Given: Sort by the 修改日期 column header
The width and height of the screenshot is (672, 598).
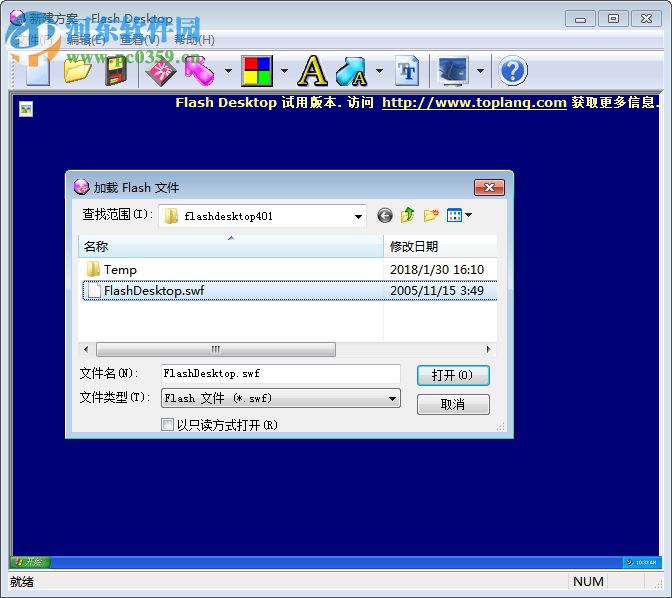Looking at the screenshot, I should click(440, 246).
